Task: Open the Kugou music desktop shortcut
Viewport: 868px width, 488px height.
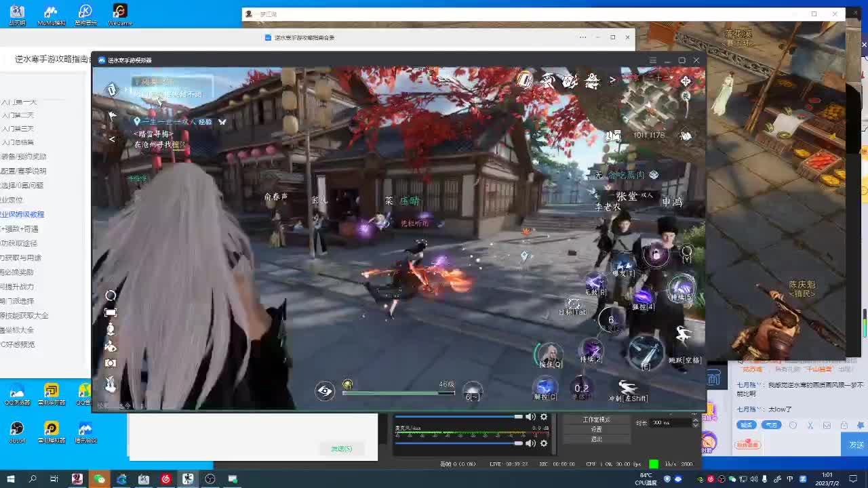Action: 85,14
